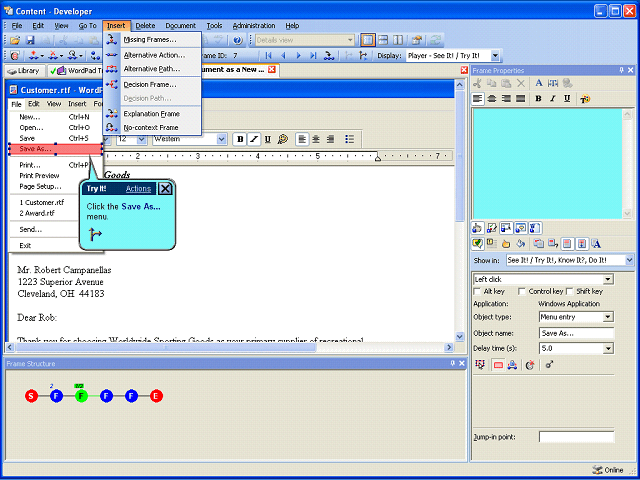Jump to the last frame with the navigation icon
The image size is (640, 480).
pyautogui.click(x=313, y=56)
